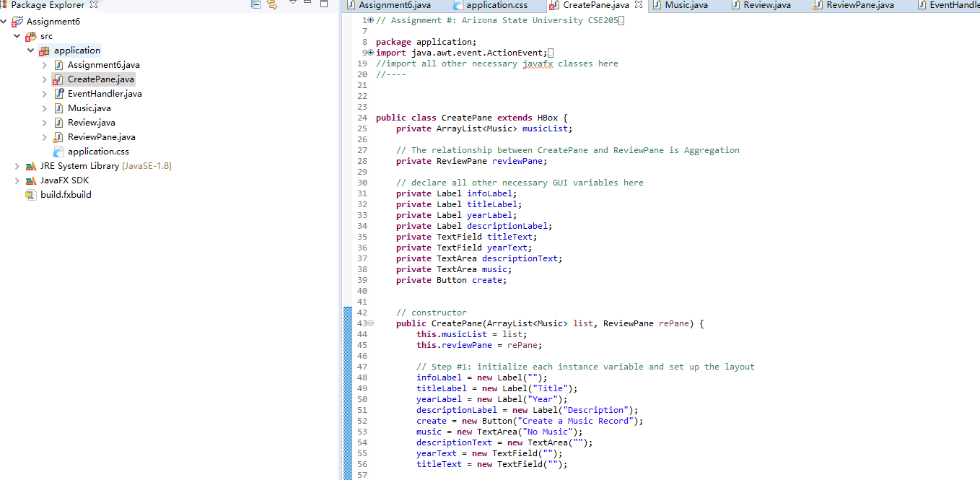Image resolution: width=980 pixels, height=480 pixels.
Task: Click Assignment6.java file icon in tree
Action: (58, 65)
